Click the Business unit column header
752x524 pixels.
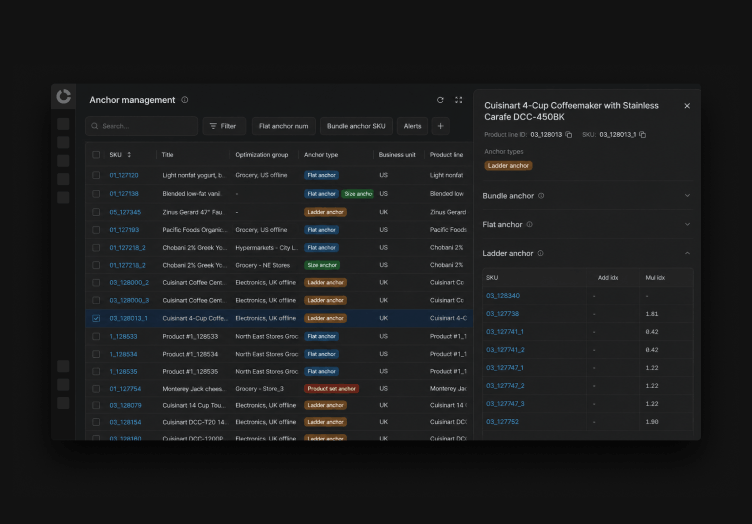397,155
